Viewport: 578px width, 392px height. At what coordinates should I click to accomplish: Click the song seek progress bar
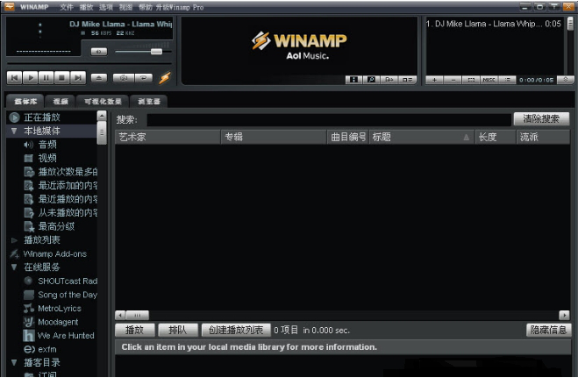pos(89,64)
